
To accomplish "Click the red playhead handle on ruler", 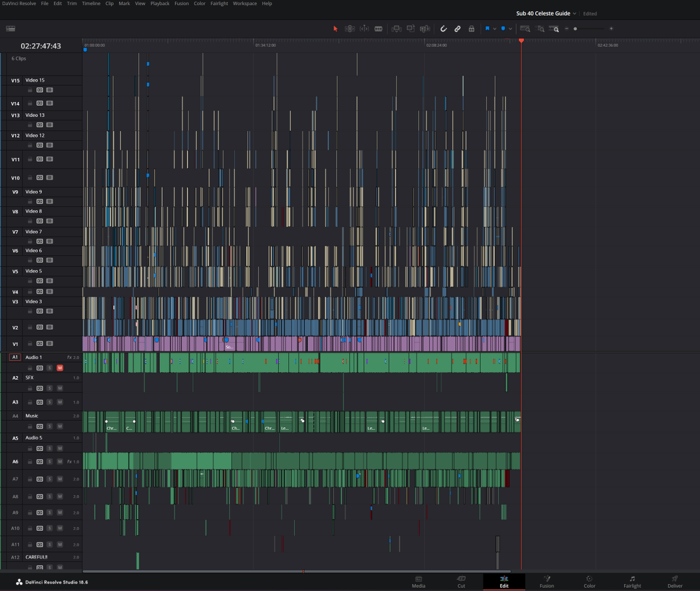I will pos(521,41).
